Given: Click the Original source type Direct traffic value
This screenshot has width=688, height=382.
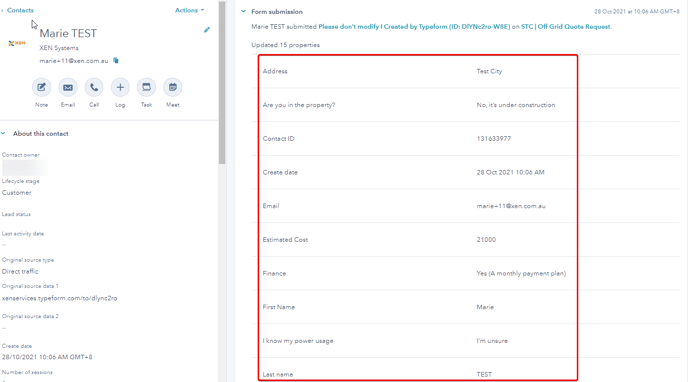Looking at the screenshot, I should click(x=20, y=271).
